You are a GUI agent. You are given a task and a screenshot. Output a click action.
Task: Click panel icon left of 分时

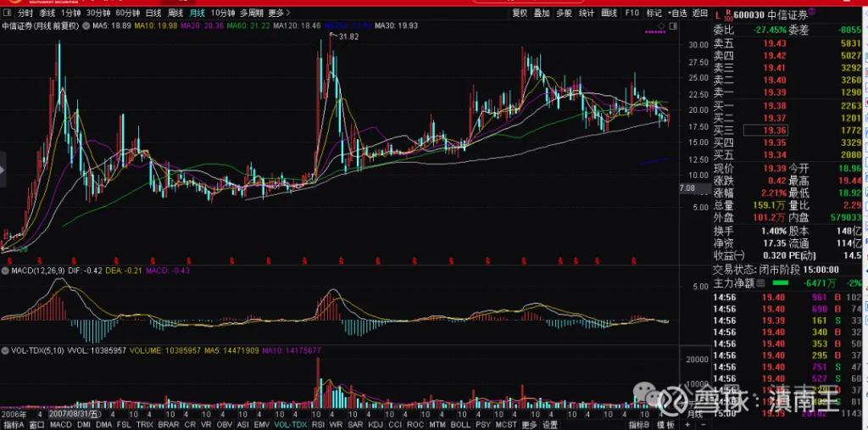click(7, 13)
